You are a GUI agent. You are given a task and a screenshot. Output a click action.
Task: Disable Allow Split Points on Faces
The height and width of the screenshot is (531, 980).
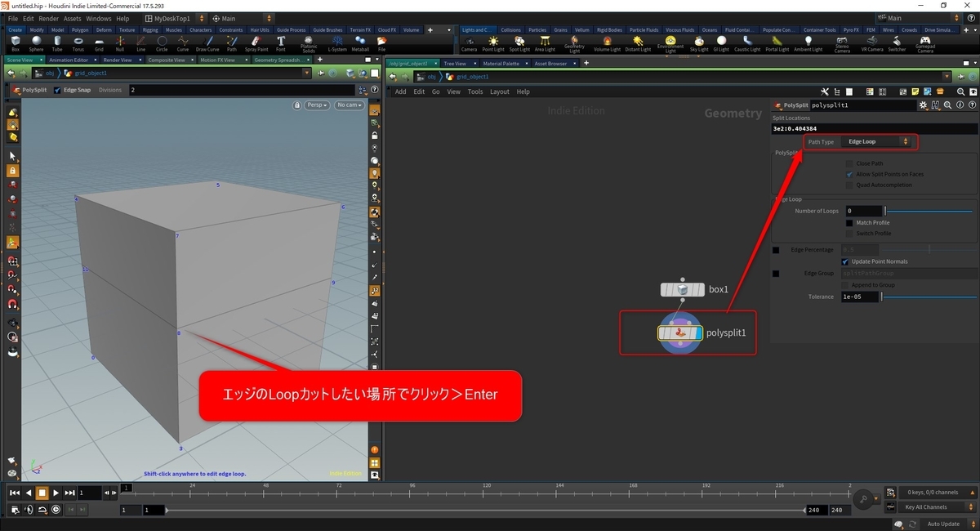click(849, 174)
